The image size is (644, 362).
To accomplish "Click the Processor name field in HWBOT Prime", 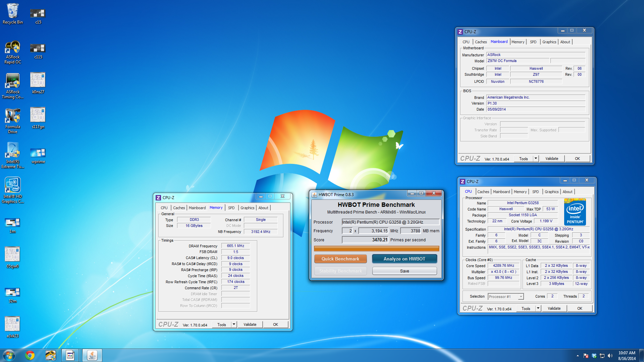I will pyautogui.click(x=390, y=222).
